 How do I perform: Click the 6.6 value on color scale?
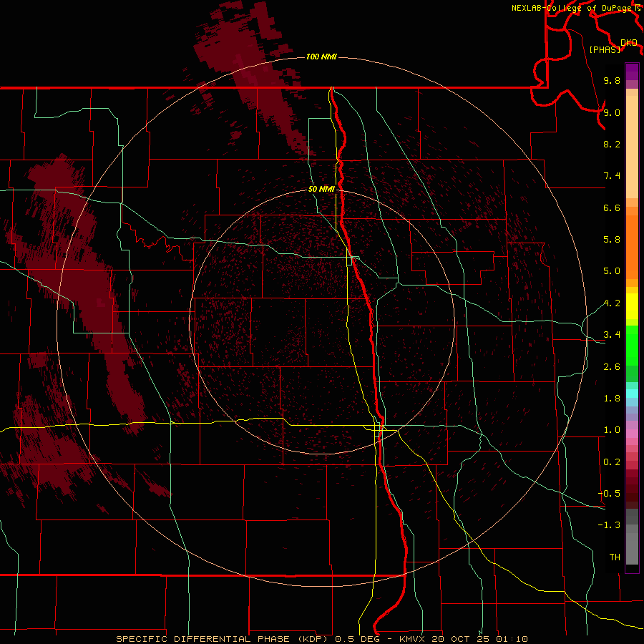tap(612, 208)
